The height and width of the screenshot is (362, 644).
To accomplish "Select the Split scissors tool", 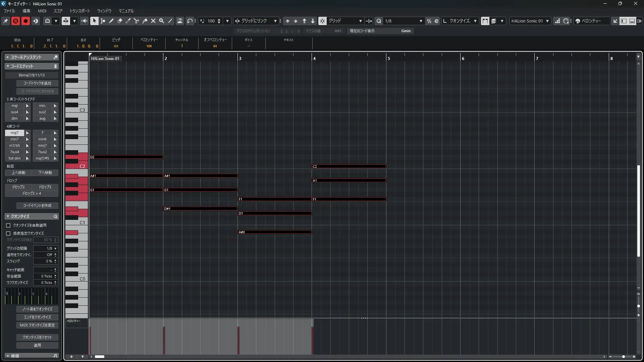I will pyautogui.click(x=137, y=21).
